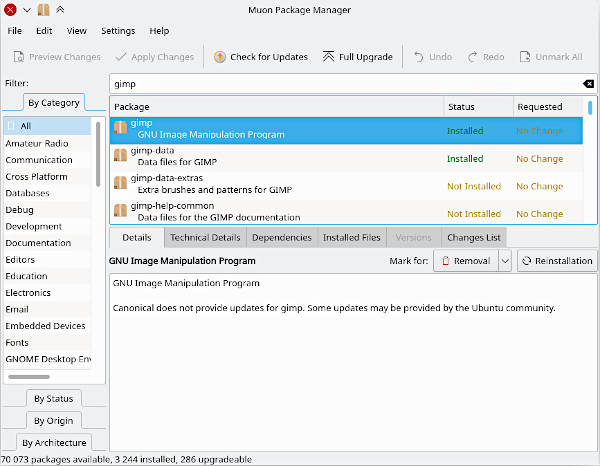Screen dimensions: 600x466
Task: Switch to the By Origin filter
Action: [x=54, y=420]
